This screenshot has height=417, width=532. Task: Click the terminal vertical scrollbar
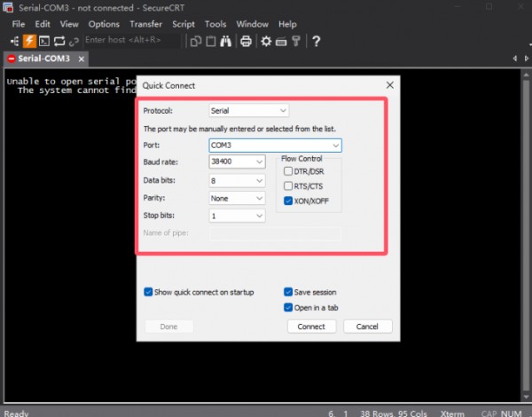coord(526,234)
